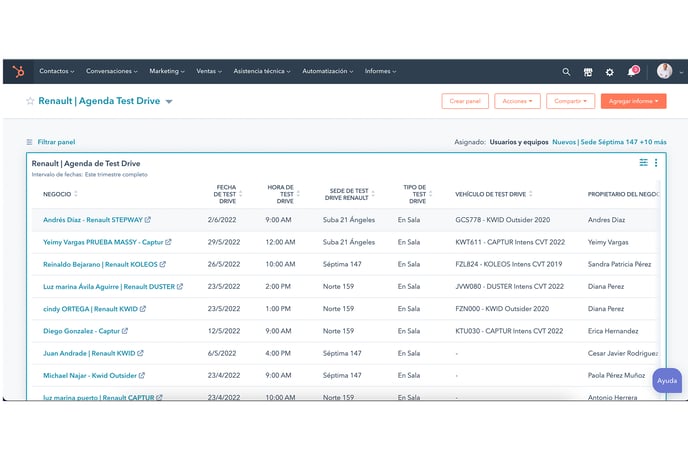Open the Automatización menu
Viewport: 688px width, 458px height.
click(x=328, y=72)
